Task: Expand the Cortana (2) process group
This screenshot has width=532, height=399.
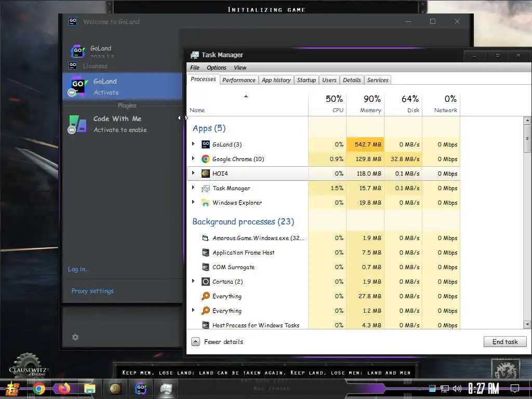Action: pos(193,281)
